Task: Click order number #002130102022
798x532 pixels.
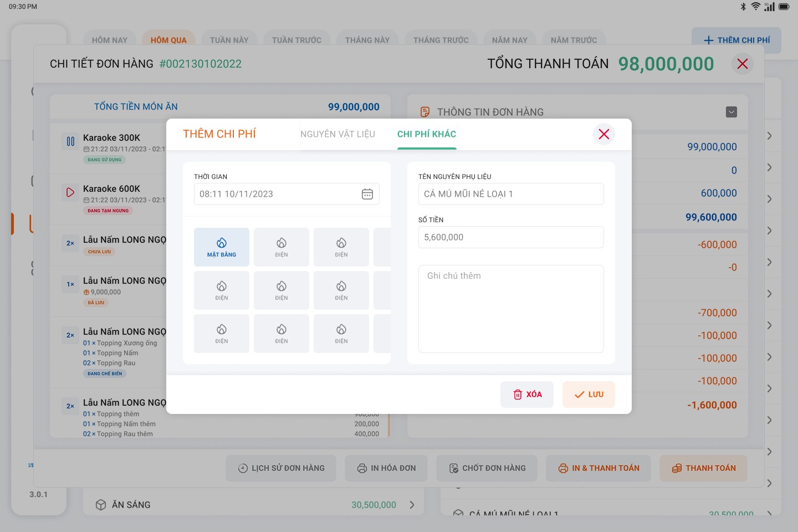Action: 201,64
